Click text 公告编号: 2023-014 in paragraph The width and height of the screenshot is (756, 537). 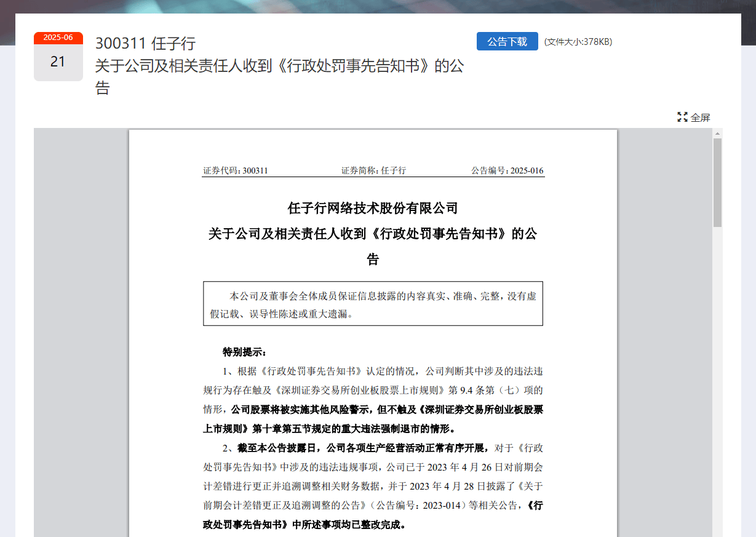coord(418,505)
